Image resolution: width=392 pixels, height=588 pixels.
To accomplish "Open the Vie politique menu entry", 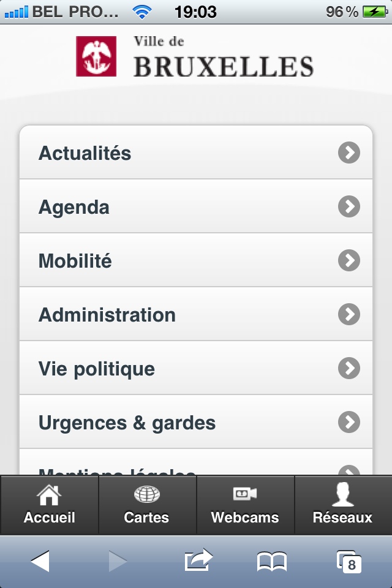I will (196, 368).
